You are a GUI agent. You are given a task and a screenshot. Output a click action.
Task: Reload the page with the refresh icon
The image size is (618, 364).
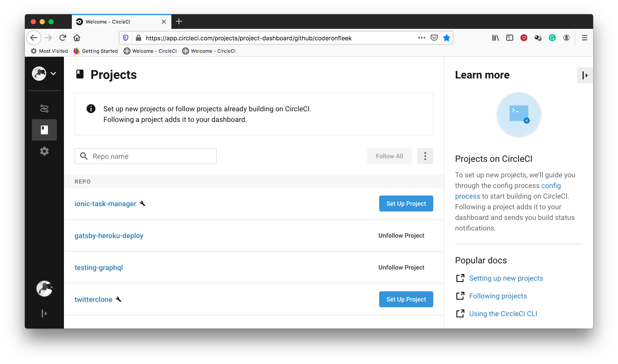click(x=63, y=38)
